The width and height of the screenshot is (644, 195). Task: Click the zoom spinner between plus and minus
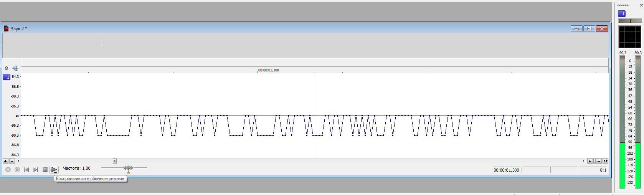[594, 161]
